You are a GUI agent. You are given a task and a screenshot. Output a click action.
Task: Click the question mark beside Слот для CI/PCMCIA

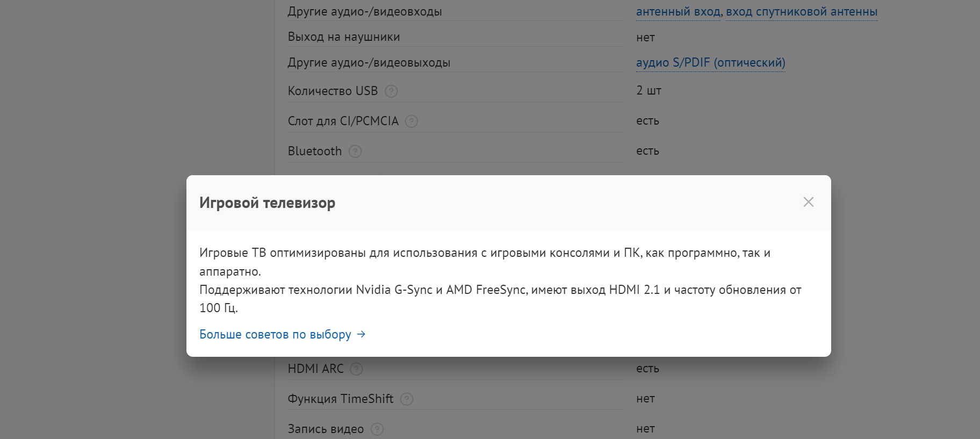tap(412, 121)
